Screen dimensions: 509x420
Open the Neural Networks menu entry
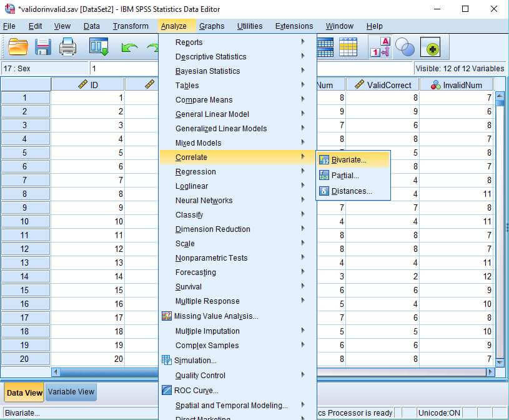pyautogui.click(x=237, y=200)
